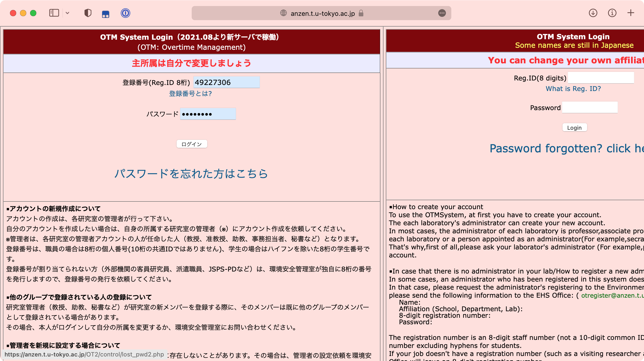Open the What is Reg. ID? link

[x=573, y=89]
